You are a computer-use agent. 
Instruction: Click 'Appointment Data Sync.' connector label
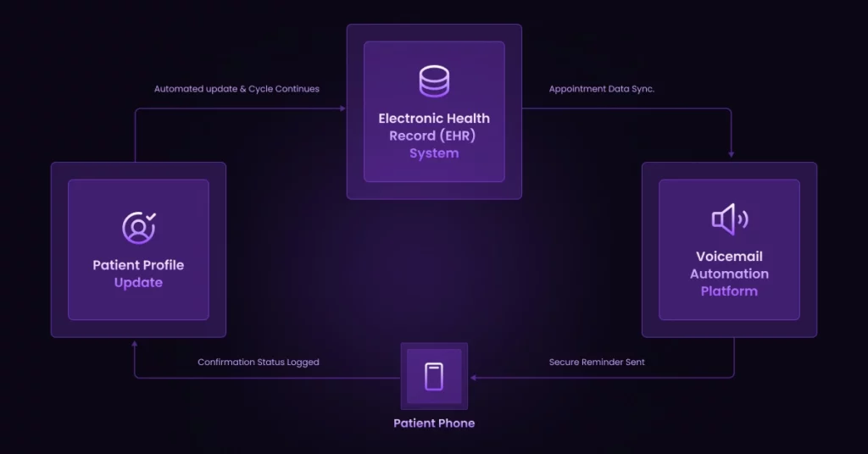[602, 88]
